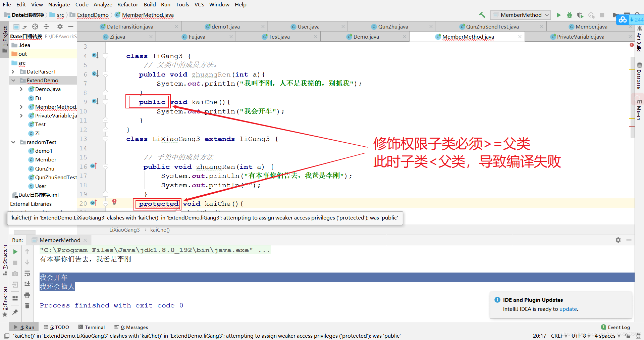Click the Exit icon in Run panel
The height and width of the screenshot is (340, 644).
click(x=15, y=285)
